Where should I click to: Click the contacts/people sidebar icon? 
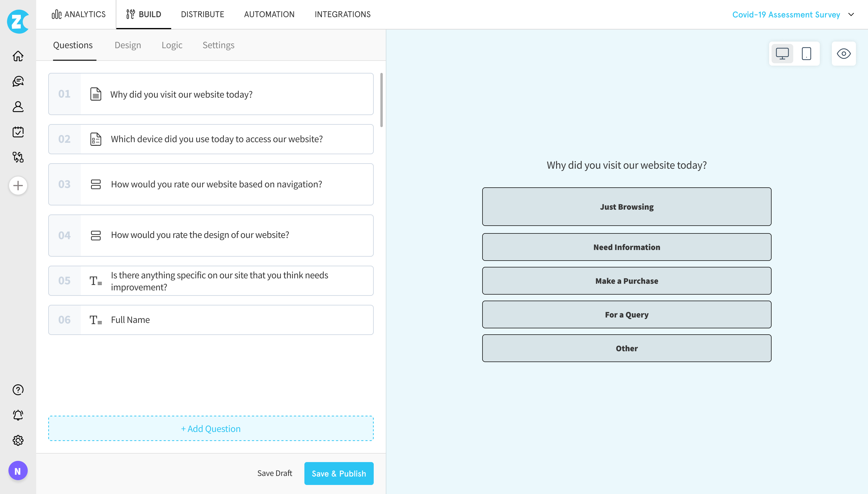(18, 107)
